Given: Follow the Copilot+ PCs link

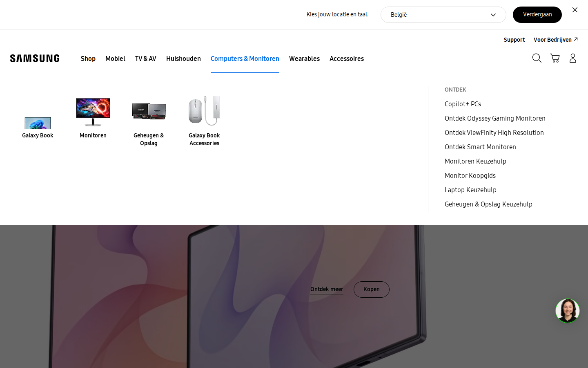Looking at the screenshot, I should 463,104.
